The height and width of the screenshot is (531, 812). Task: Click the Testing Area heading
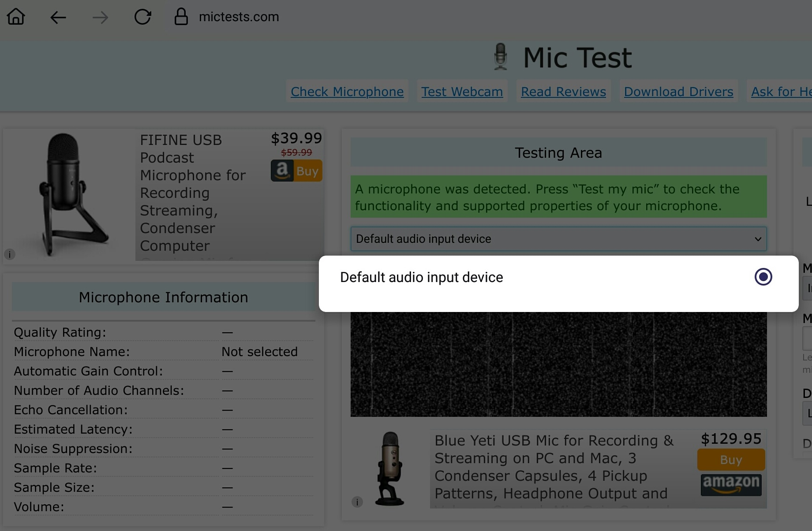click(558, 152)
